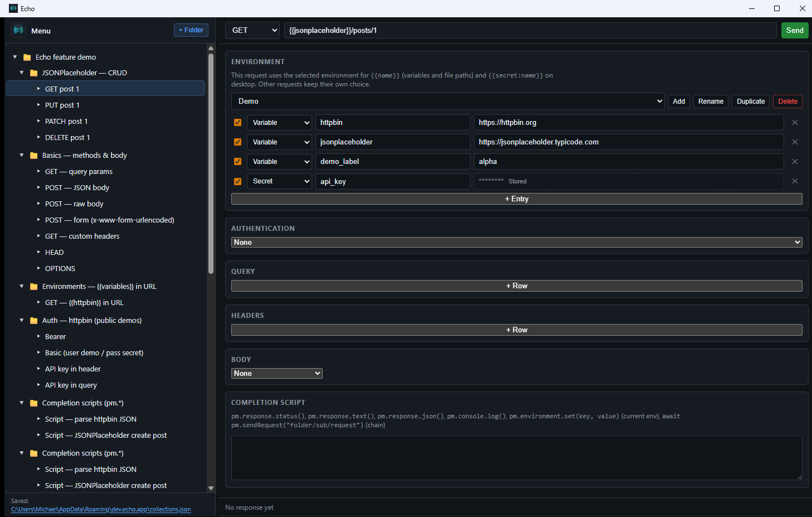Collapse Auth — httpbin (public demos) arrow
This screenshot has width=812, height=517.
pos(22,320)
